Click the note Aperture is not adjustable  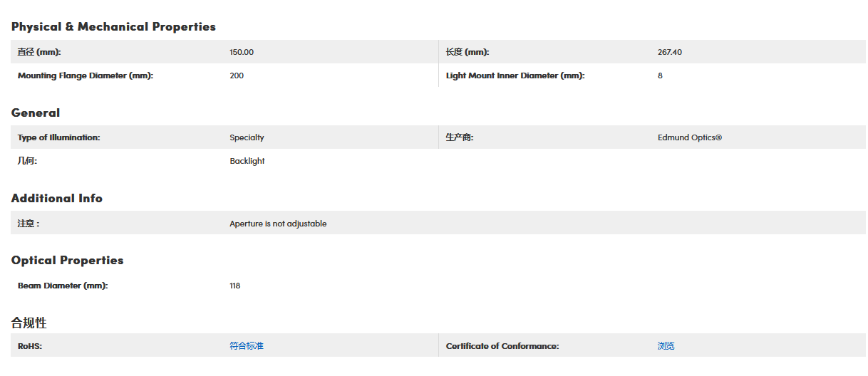coord(278,223)
